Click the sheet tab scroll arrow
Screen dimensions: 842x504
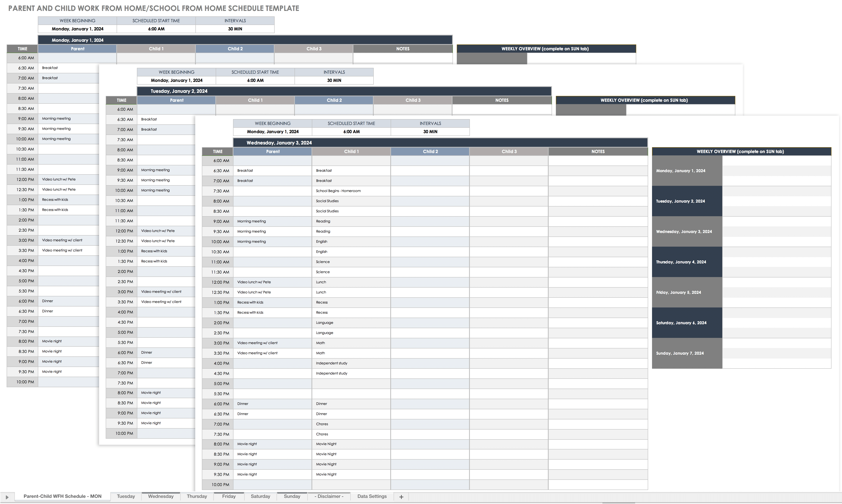7,497
